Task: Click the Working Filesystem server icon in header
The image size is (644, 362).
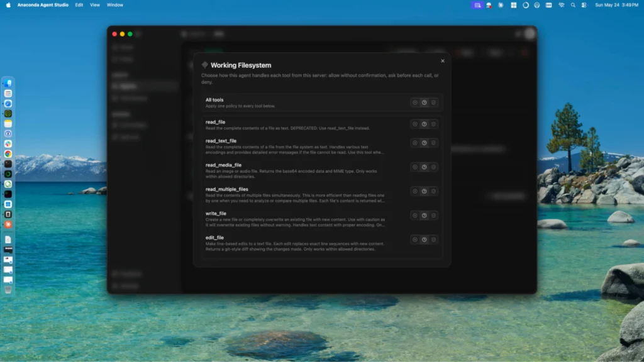Action: (x=204, y=65)
